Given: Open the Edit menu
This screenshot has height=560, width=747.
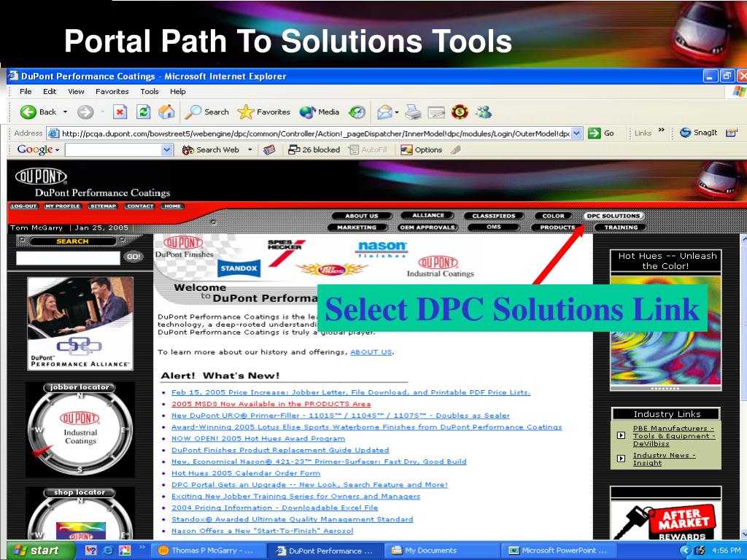Looking at the screenshot, I should [50, 91].
